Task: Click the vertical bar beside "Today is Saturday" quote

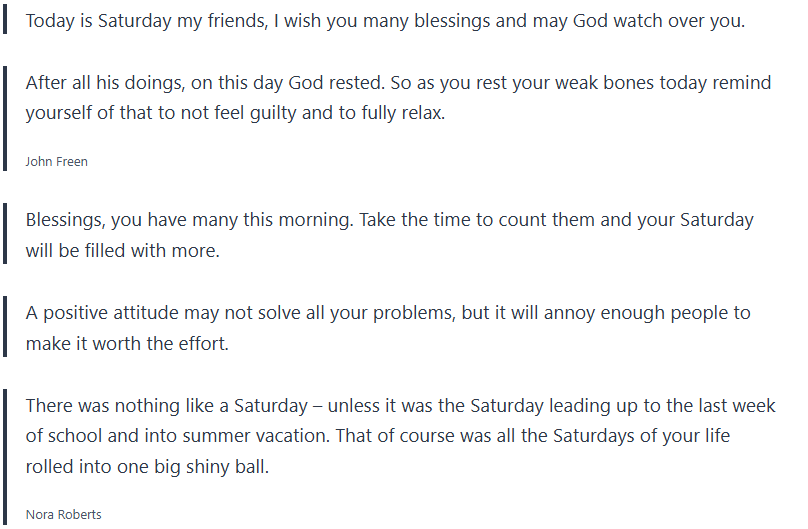Action: [5, 19]
